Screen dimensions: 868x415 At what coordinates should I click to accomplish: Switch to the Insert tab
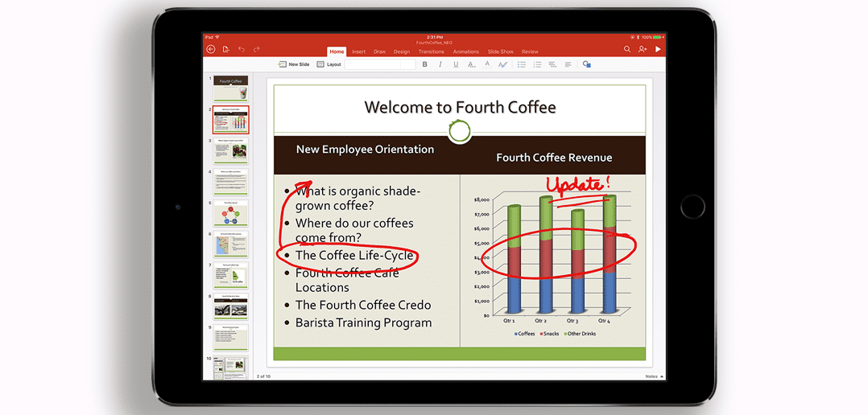(359, 51)
